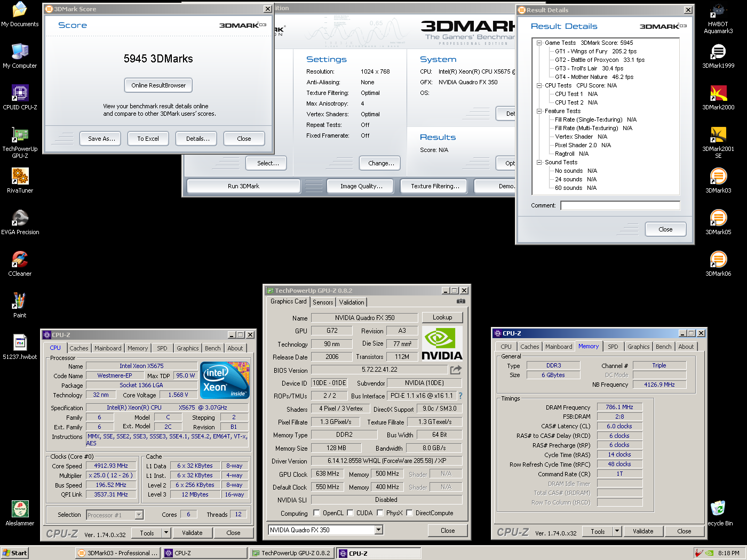Open SPD tab in Memory CPU-Z window
This screenshot has height=560, width=747.
pyautogui.click(x=613, y=347)
